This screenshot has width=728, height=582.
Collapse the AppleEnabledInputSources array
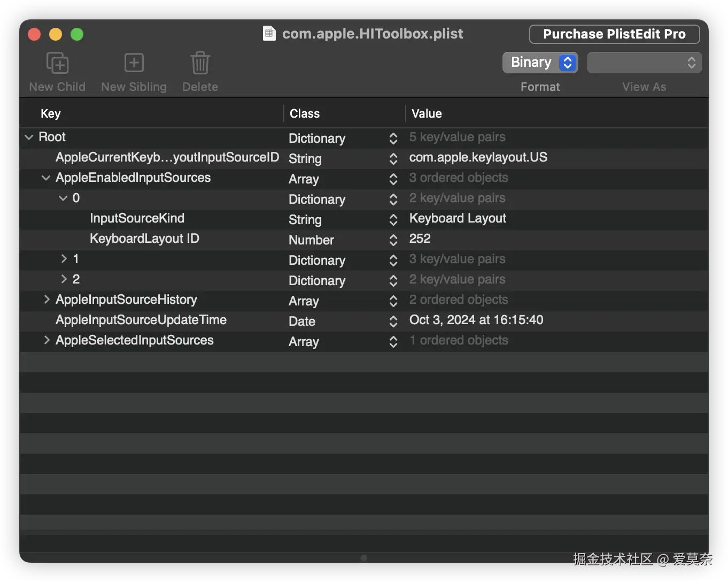click(46, 178)
